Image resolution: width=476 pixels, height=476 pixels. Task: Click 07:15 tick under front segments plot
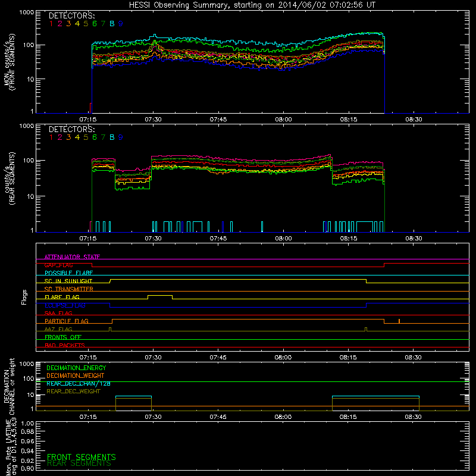click(87, 120)
